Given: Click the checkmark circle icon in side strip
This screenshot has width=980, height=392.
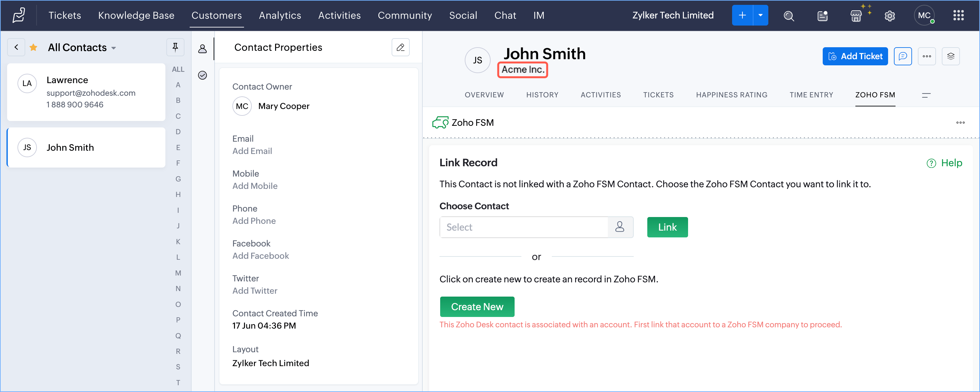Looking at the screenshot, I should pyautogui.click(x=202, y=75).
